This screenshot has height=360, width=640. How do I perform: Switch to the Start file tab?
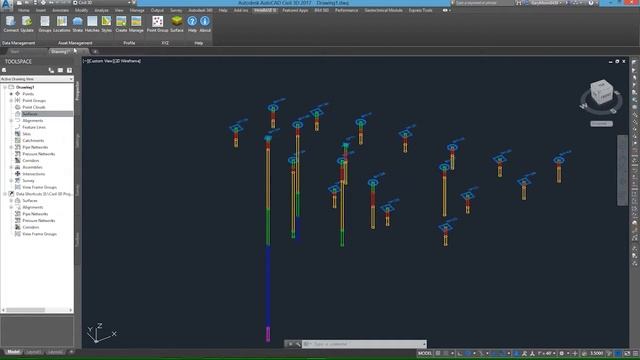15,51
